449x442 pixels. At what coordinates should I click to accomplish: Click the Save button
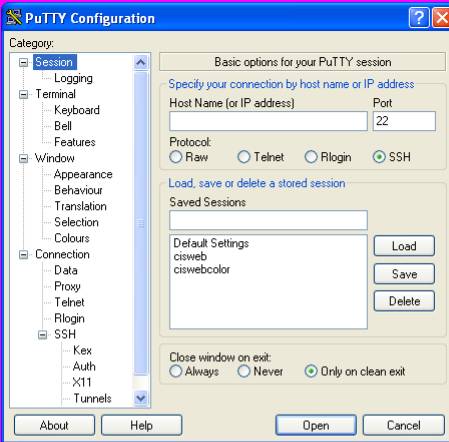404,274
